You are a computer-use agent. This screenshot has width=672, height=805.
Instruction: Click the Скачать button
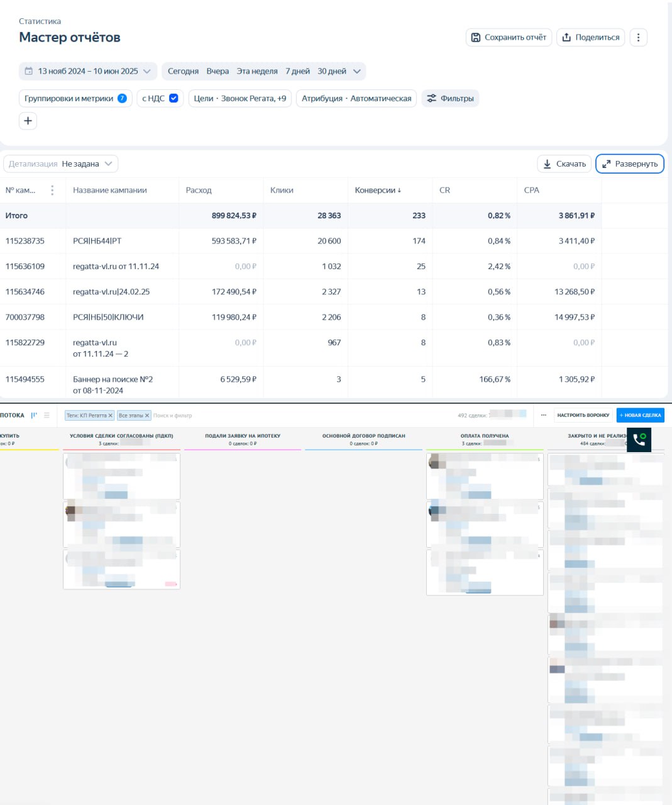564,164
